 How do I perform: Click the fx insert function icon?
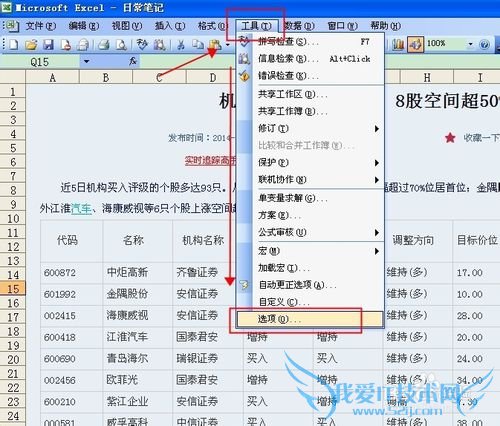[x=133, y=61]
